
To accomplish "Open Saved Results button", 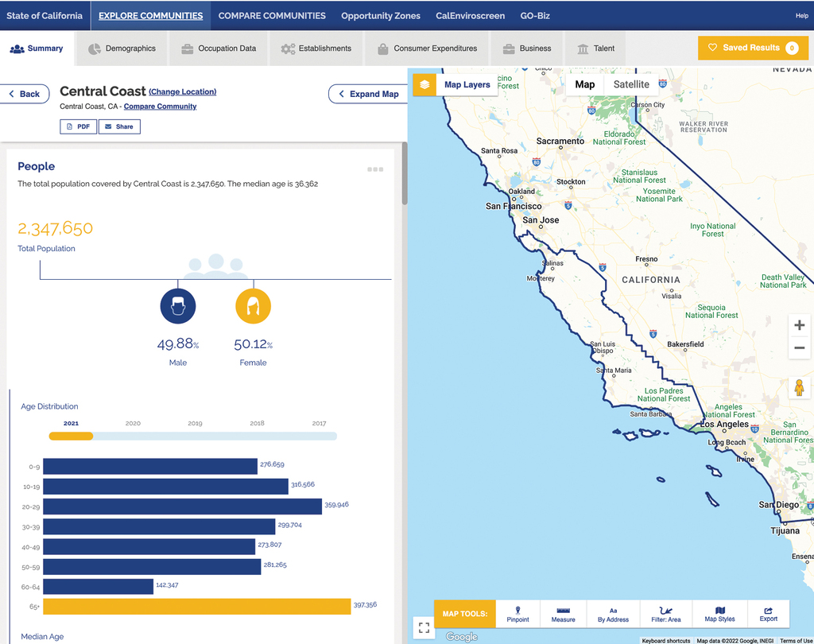I will point(753,48).
